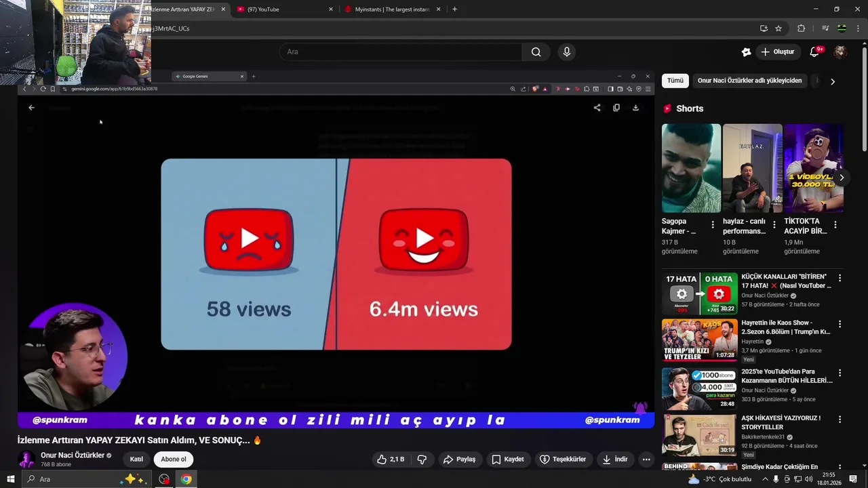Click the taskbar microphone tray icon
This screenshot has height=488, width=868.
coord(776,479)
